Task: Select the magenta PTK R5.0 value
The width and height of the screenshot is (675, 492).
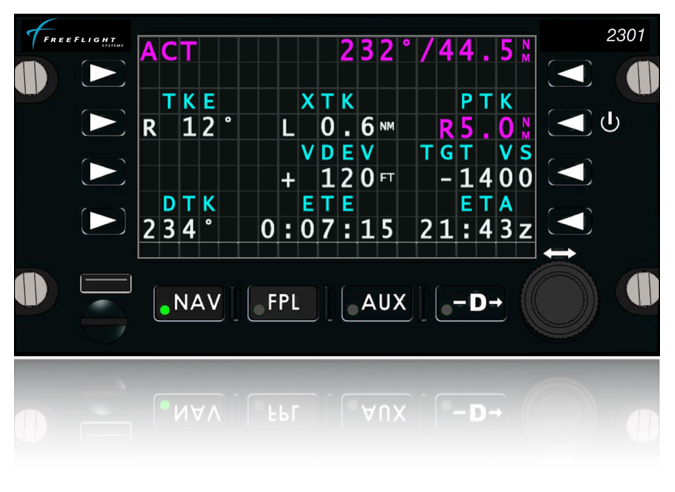Action: click(x=478, y=127)
